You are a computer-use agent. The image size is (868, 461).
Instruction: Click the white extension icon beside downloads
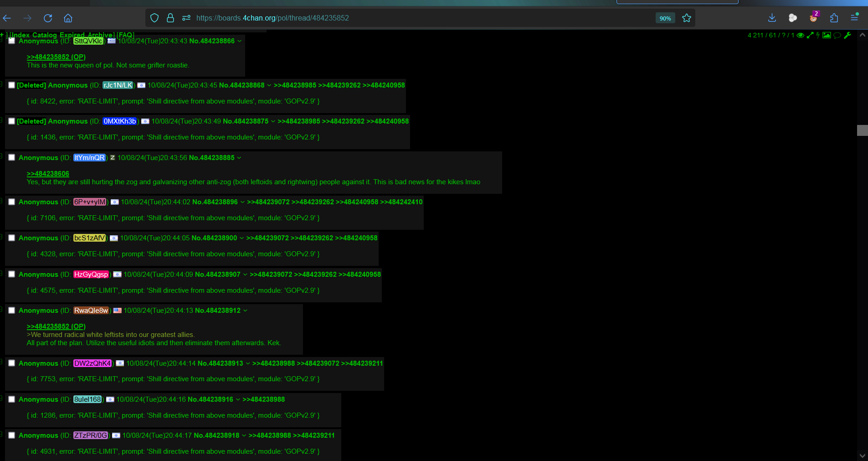(x=793, y=18)
